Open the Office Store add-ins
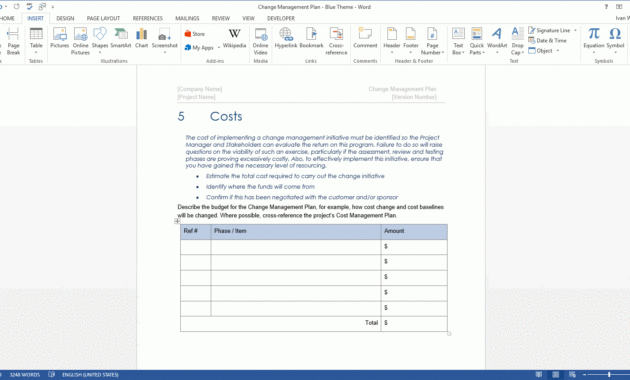 [194, 34]
